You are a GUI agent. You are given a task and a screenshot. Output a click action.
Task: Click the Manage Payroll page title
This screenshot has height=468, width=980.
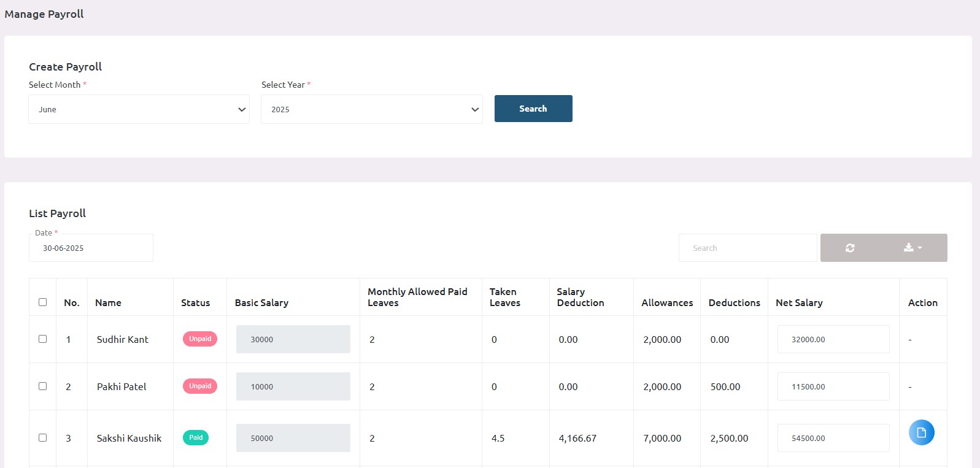[44, 13]
